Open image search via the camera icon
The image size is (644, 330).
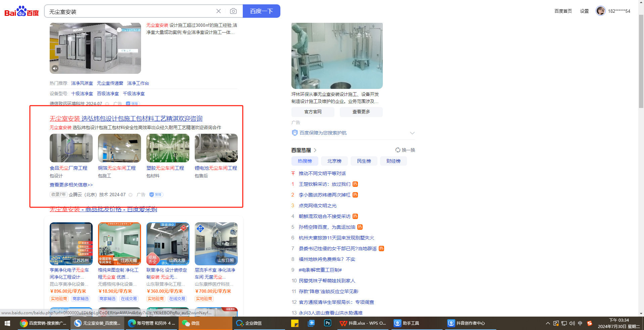[x=233, y=11]
